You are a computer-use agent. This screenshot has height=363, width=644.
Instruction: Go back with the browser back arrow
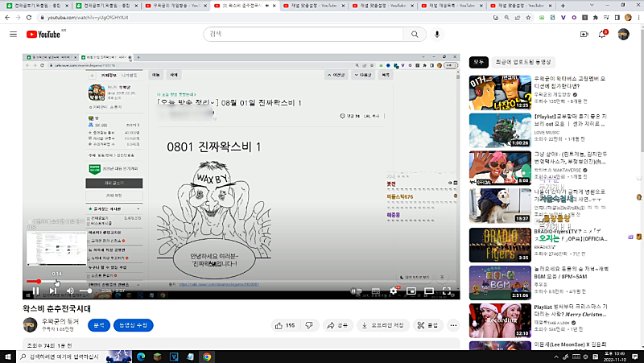click(x=7, y=18)
